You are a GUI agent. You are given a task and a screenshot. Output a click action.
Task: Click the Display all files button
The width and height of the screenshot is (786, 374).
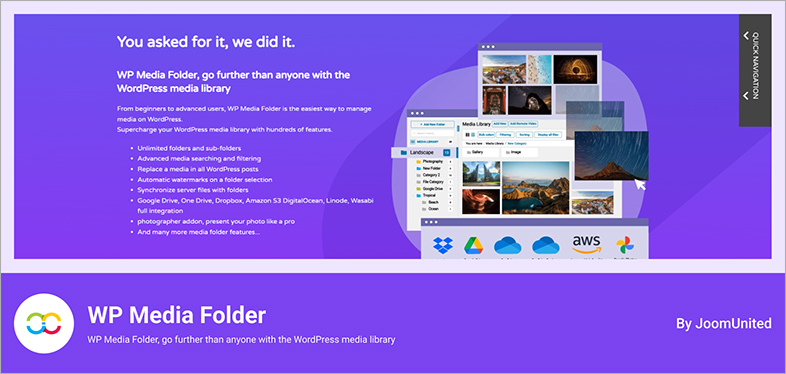pos(547,135)
